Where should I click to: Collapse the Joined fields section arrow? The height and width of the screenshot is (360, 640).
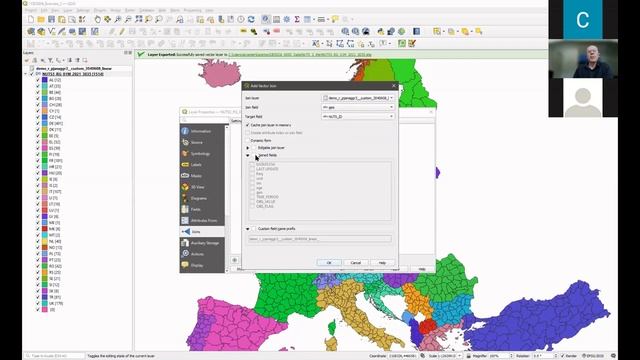(248, 155)
